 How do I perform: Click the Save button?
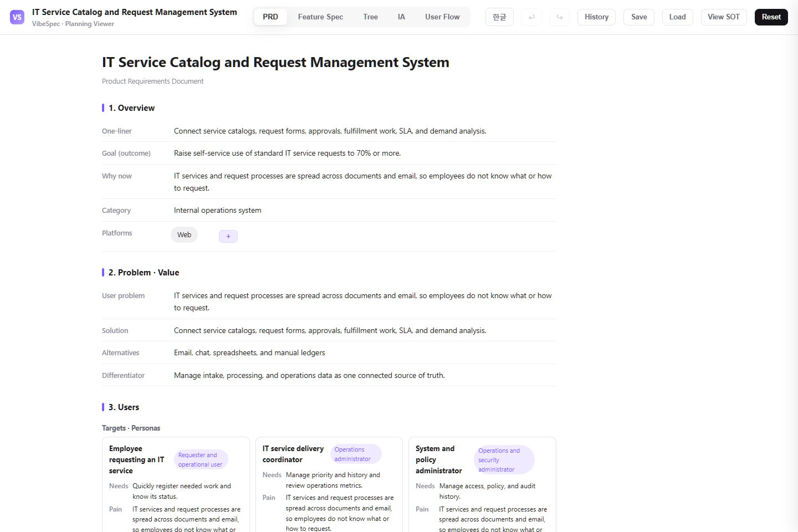tap(639, 17)
